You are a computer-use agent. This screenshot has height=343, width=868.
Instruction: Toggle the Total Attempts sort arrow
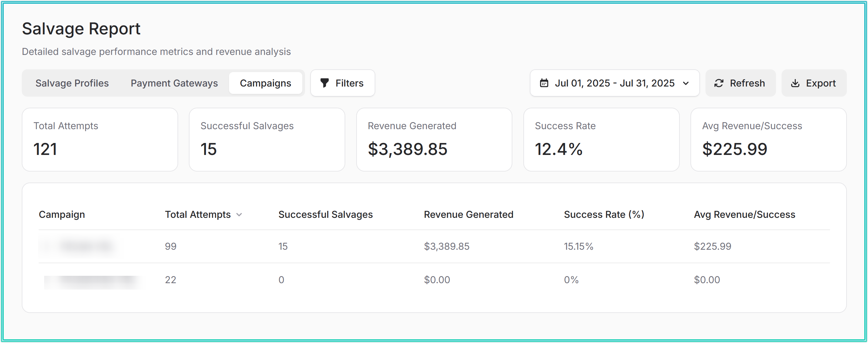coord(239,214)
